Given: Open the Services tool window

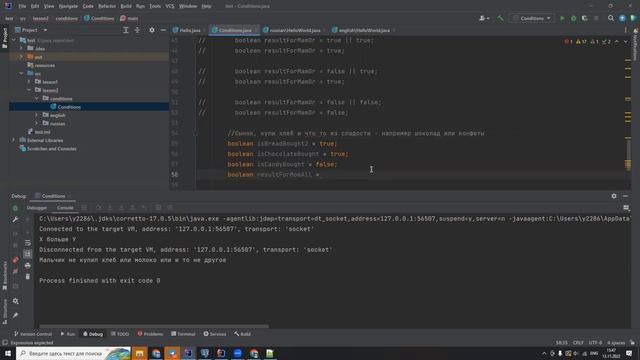Looking at the screenshot, I should coord(215,334).
